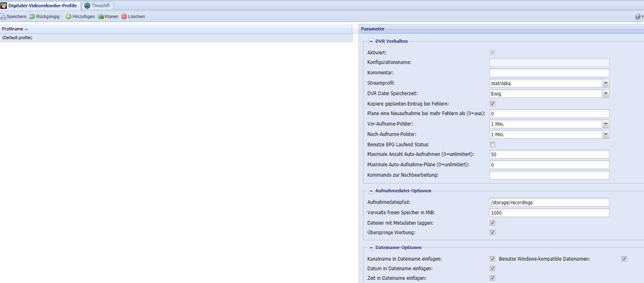This screenshot has width=644, height=283.
Task: Toggle Zeit in Dateiname einfügen checkbox
Action: 492,278
